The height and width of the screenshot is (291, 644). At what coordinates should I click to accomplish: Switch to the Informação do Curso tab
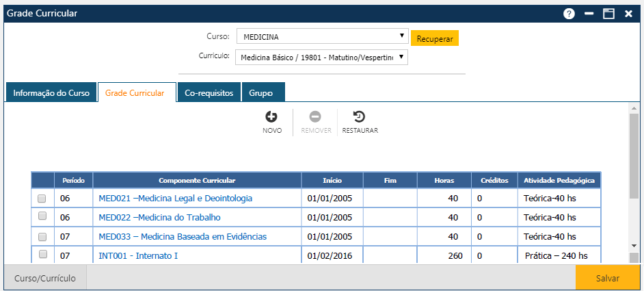tap(51, 92)
